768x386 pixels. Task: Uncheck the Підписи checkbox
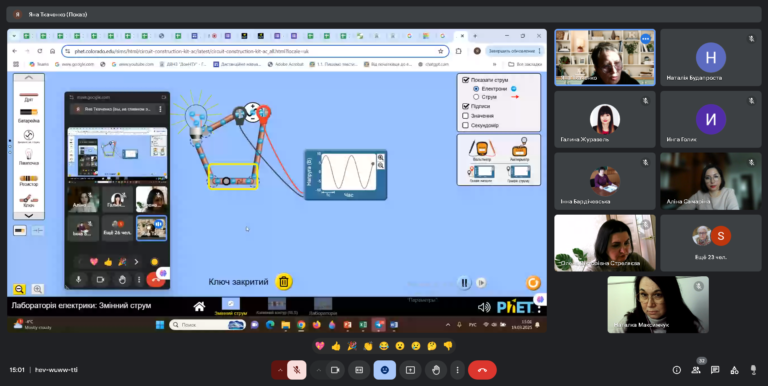point(466,106)
